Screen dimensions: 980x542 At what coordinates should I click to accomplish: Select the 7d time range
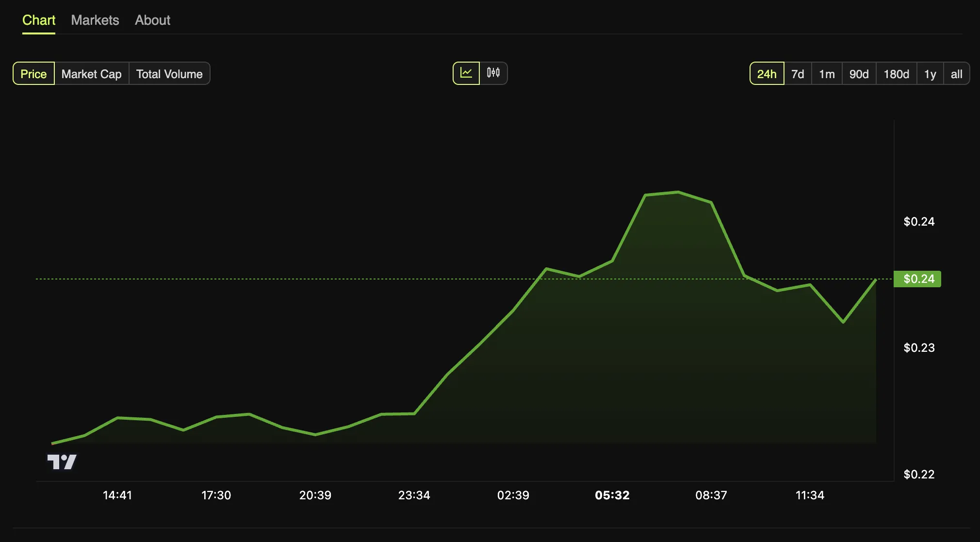tap(798, 73)
